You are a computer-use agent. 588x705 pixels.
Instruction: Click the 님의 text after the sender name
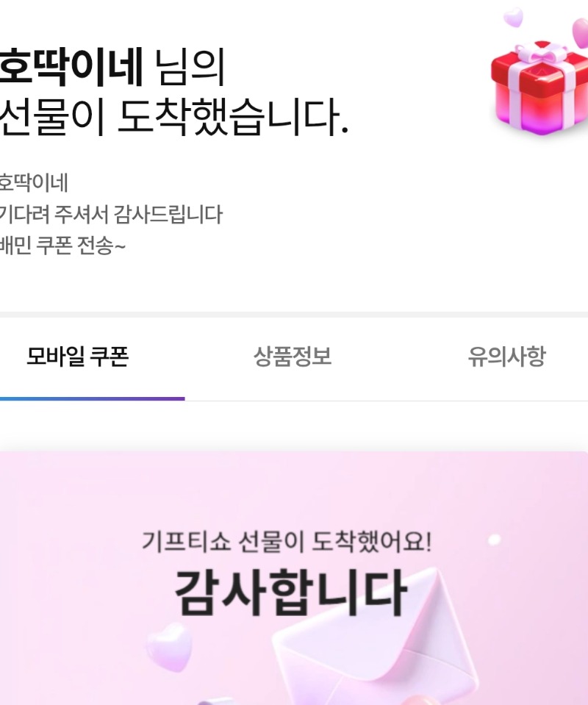189,68
